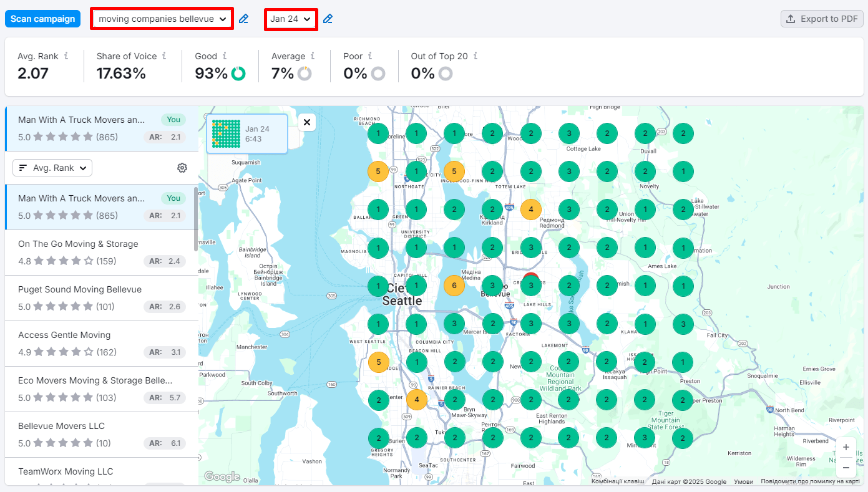This screenshot has height=492, width=868.
Task: Click the Poor 0% donut chart
Action: tap(378, 74)
